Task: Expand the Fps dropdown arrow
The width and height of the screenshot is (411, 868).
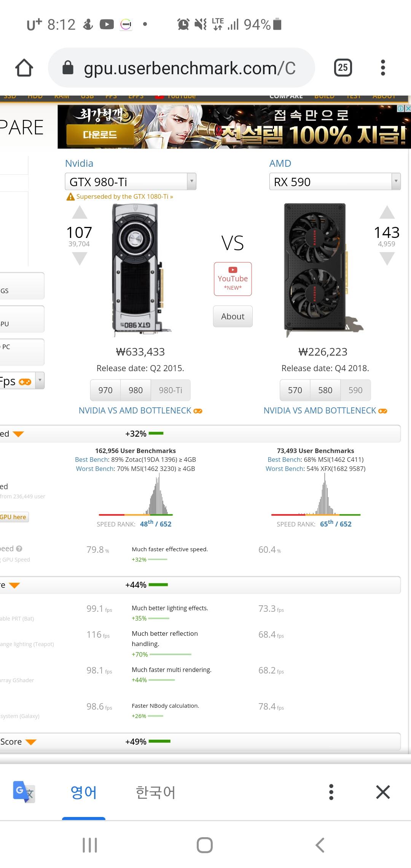Action: [39, 380]
